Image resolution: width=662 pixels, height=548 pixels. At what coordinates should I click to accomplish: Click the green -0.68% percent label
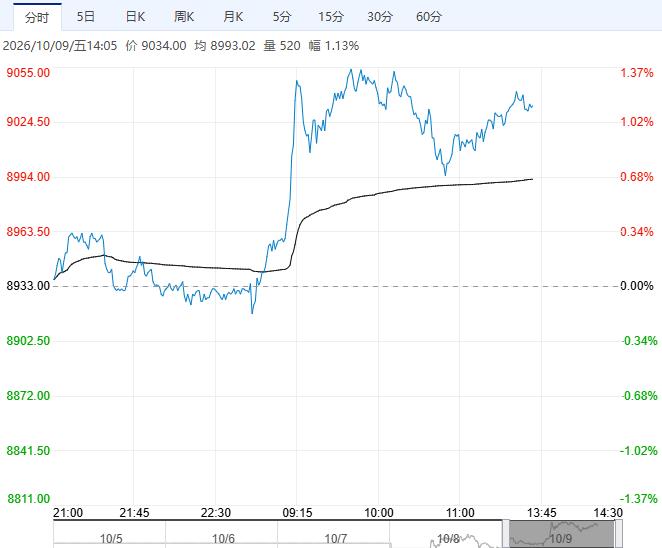[x=638, y=396]
